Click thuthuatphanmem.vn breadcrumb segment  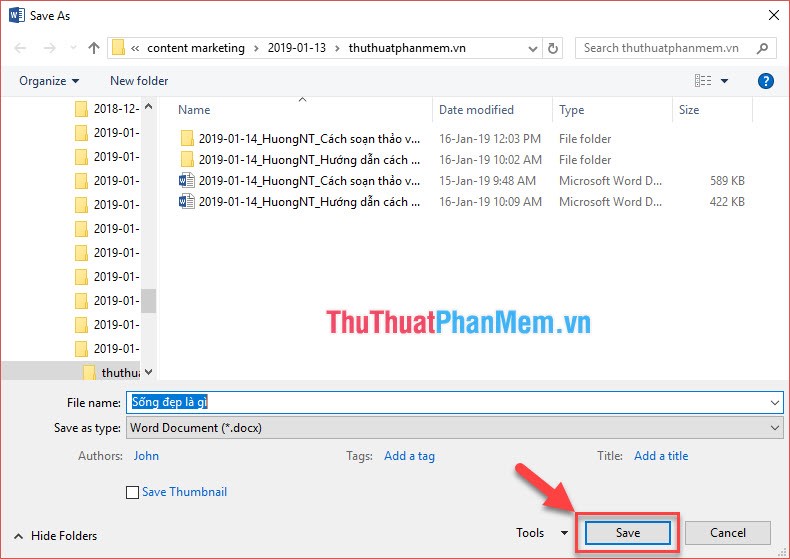click(x=407, y=48)
